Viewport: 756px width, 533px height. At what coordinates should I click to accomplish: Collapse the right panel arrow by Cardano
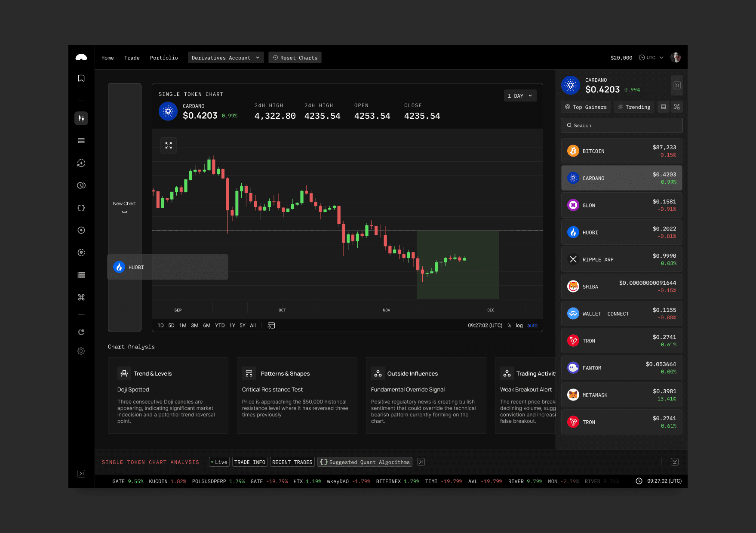tap(677, 85)
